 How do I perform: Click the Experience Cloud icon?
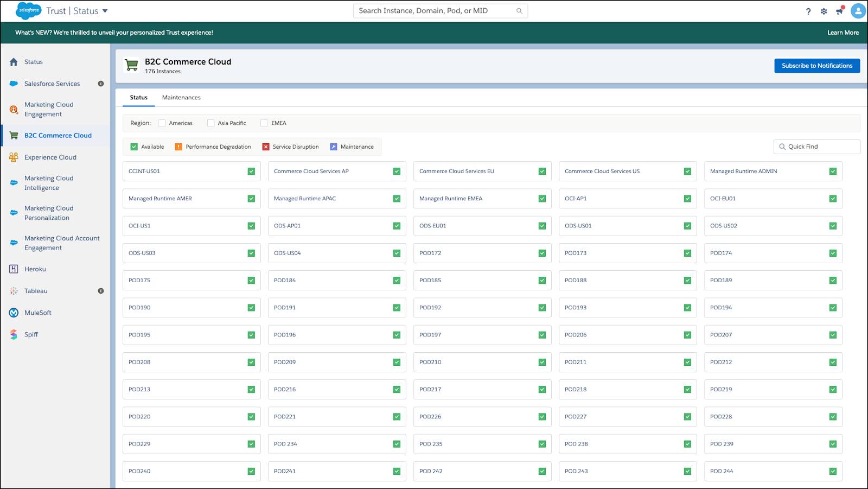click(13, 157)
